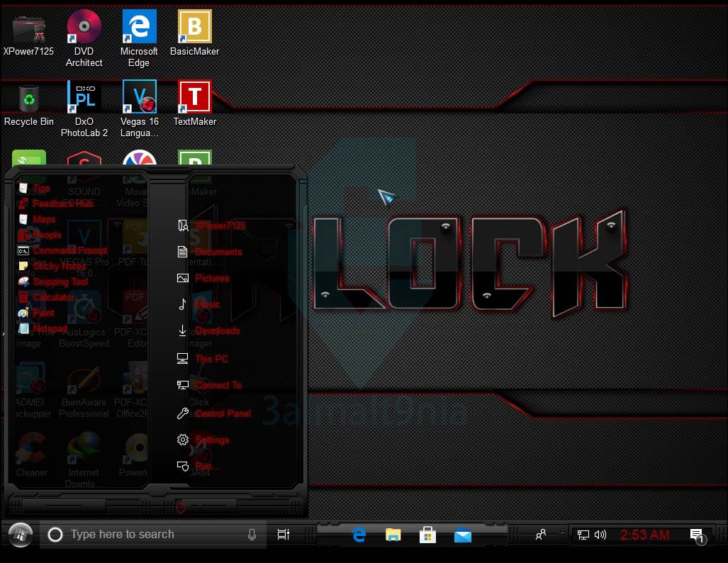The height and width of the screenshot is (563, 728).
Task: Launch the Snipping Tool entry
Action: point(53,282)
